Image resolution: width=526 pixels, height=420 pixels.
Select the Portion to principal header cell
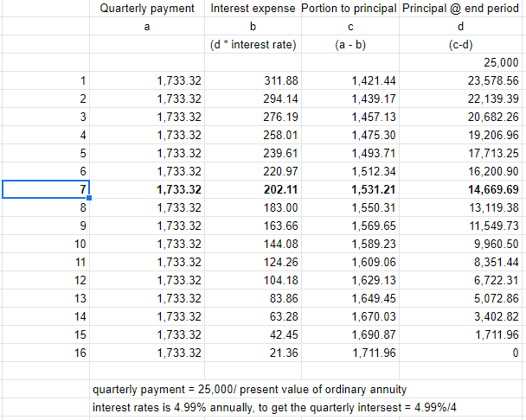(x=350, y=9)
